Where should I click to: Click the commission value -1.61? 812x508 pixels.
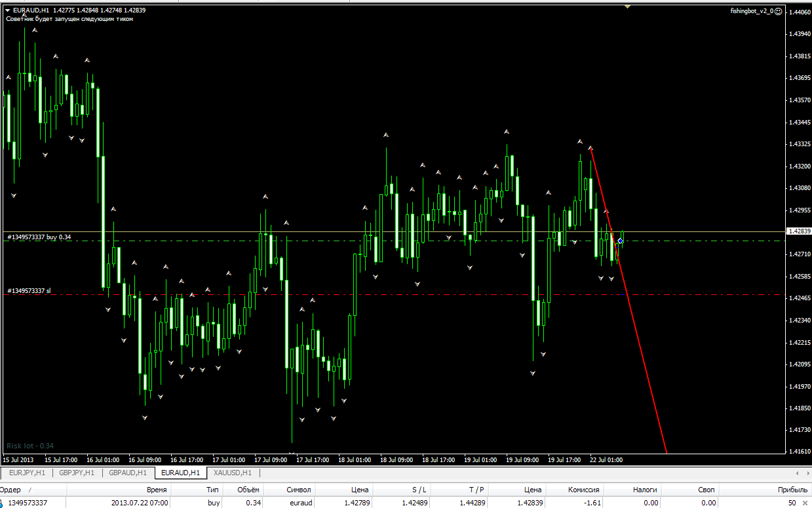592,503
